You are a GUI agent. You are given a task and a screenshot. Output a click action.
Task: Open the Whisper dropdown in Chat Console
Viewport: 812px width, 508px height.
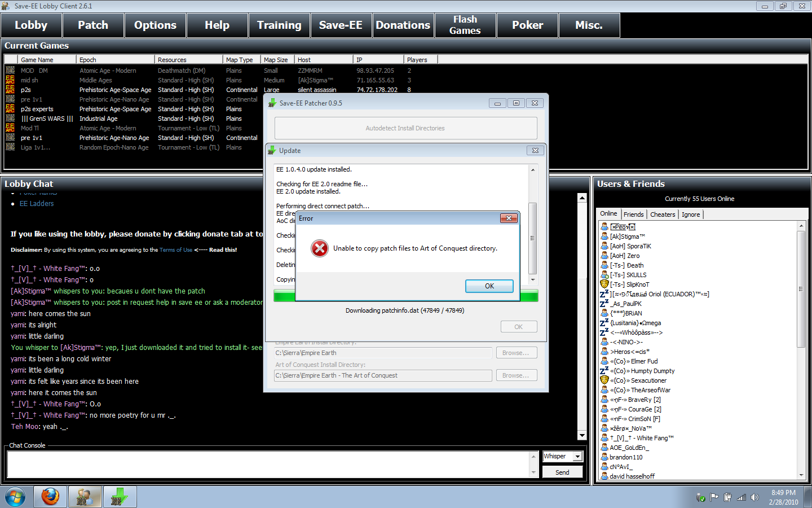point(577,456)
